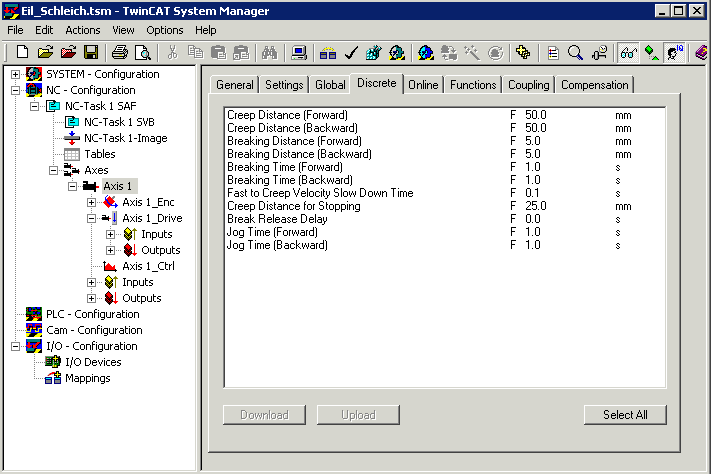Click the Save floppy disk icon
711x474 pixels.
point(91,53)
